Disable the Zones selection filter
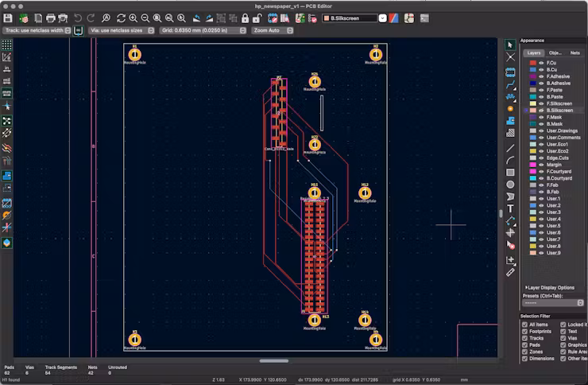The width and height of the screenshot is (588, 385). tap(524, 352)
